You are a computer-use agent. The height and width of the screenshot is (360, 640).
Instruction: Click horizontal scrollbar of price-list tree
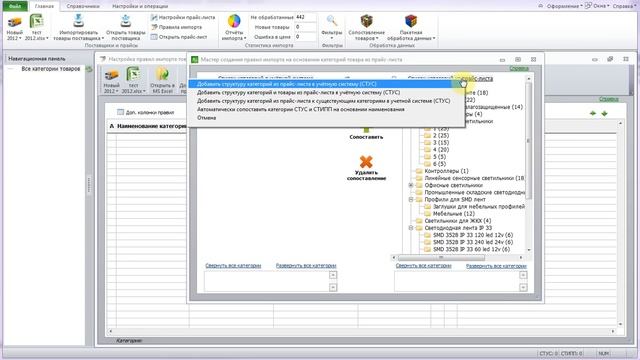pos(441,258)
